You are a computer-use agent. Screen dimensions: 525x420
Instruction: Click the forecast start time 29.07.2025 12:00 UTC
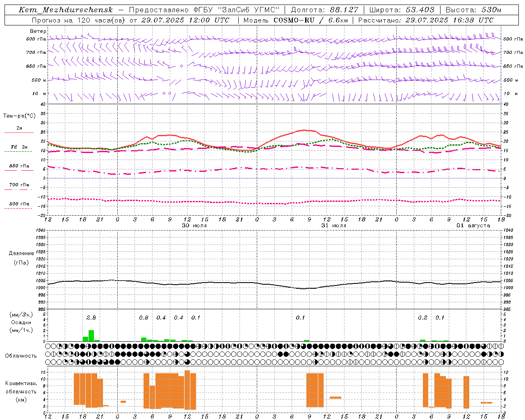click(x=185, y=20)
